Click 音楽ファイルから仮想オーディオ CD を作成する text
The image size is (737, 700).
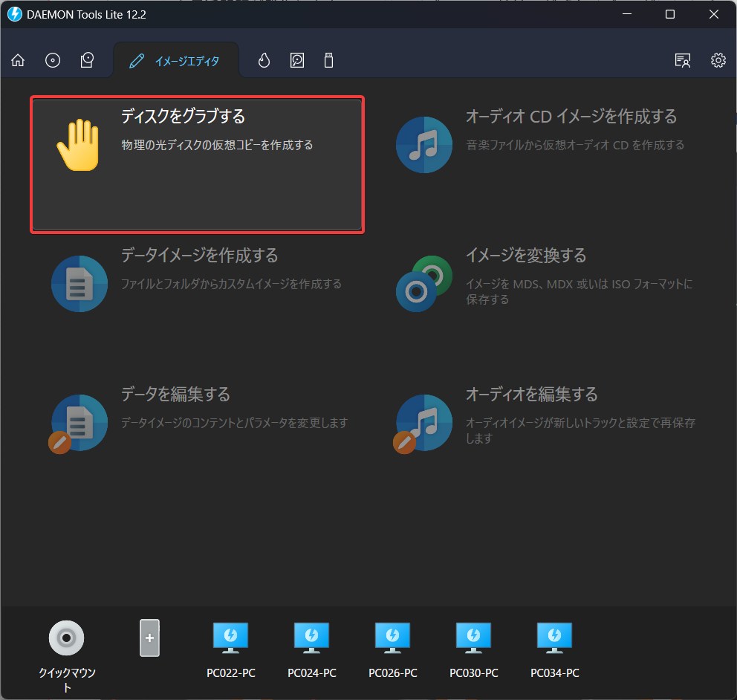click(x=575, y=145)
